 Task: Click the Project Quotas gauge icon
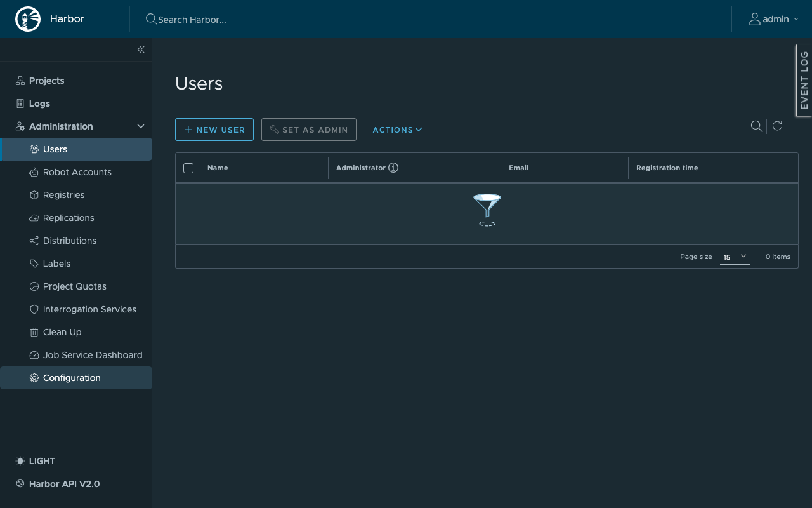(x=34, y=286)
